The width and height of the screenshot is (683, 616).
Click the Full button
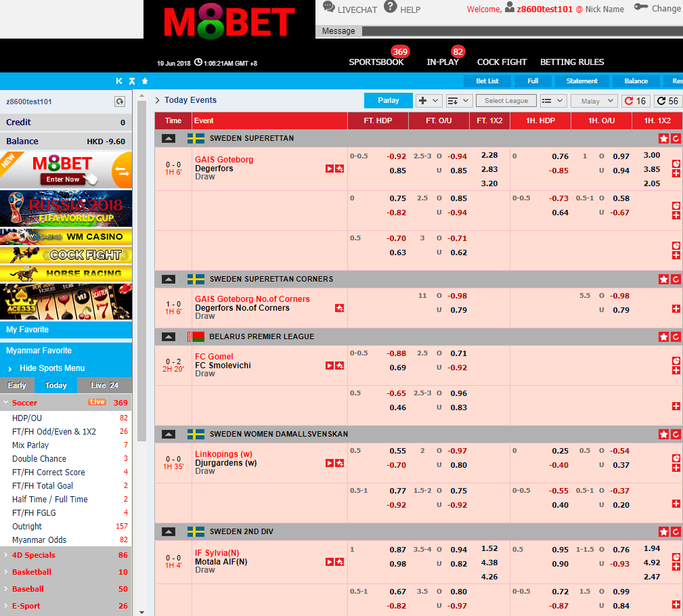tap(533, 81)
